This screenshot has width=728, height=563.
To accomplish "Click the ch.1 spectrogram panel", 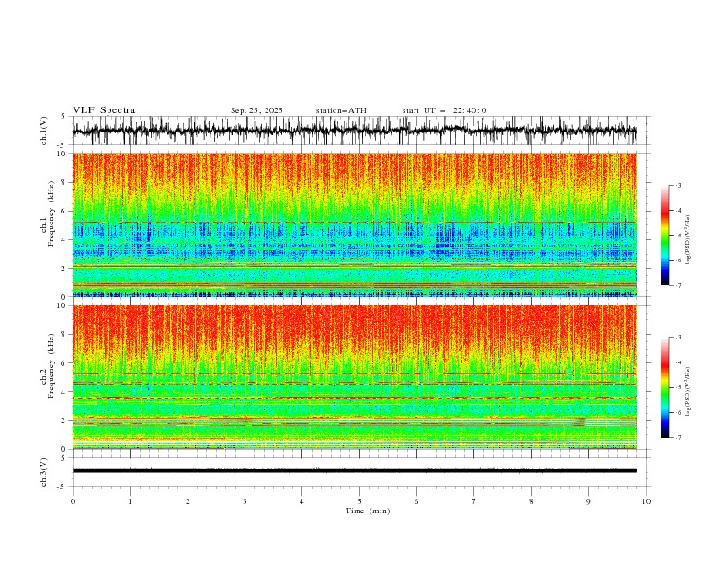I will pos(354,224).
